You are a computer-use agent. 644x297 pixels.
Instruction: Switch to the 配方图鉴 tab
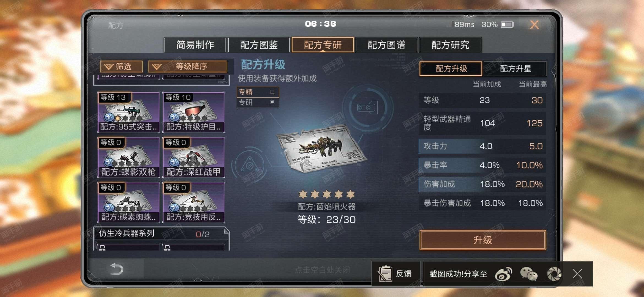click(259, 45)
